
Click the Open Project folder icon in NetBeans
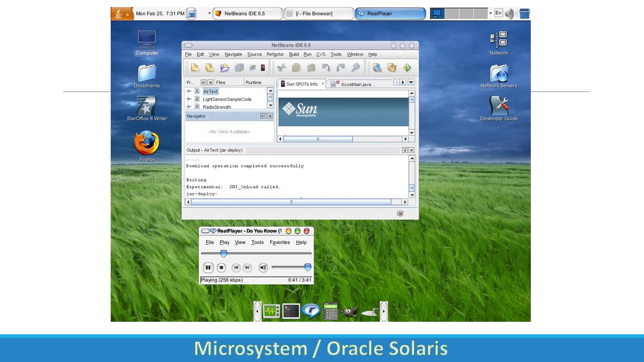[225, 68]
